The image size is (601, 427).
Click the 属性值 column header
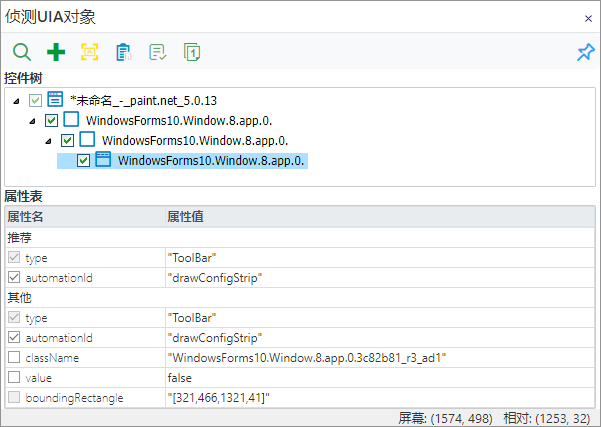click(380, 217)
